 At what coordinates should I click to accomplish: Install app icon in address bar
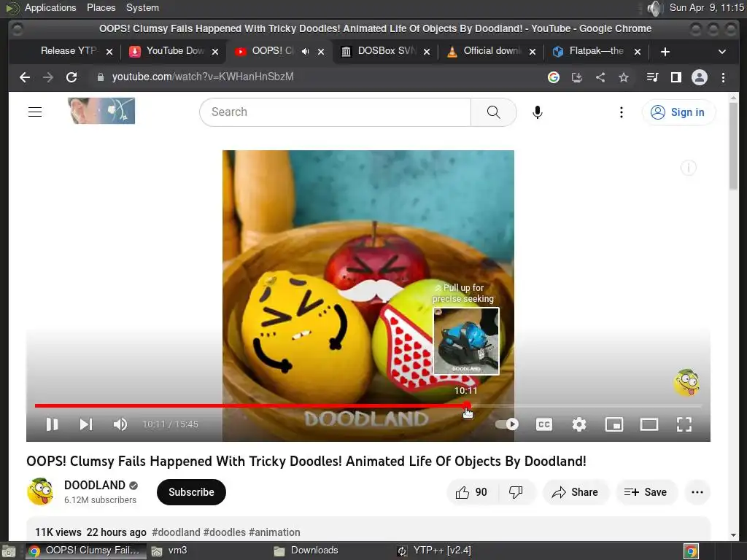coord(577,77)
